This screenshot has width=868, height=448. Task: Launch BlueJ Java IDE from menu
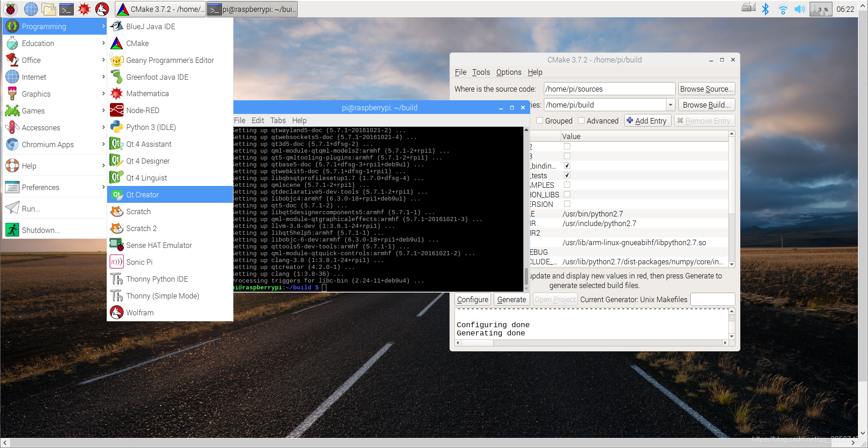point(170,26)
